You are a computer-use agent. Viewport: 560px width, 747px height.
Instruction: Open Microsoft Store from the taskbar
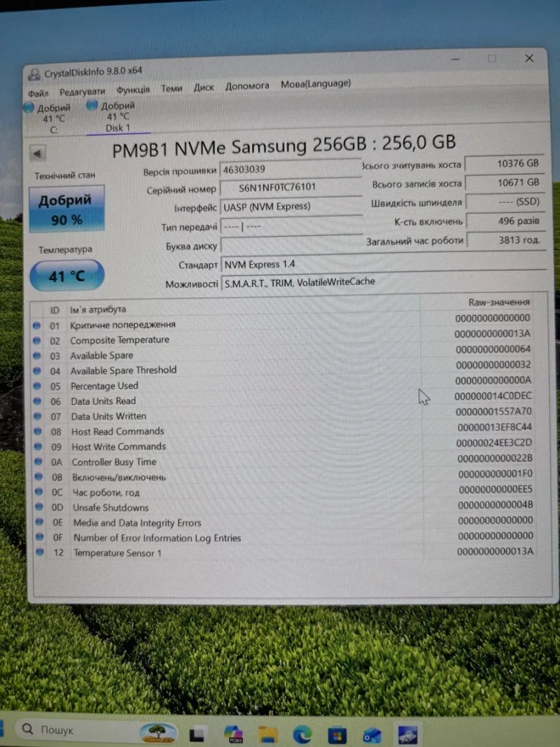coord(337,736)
